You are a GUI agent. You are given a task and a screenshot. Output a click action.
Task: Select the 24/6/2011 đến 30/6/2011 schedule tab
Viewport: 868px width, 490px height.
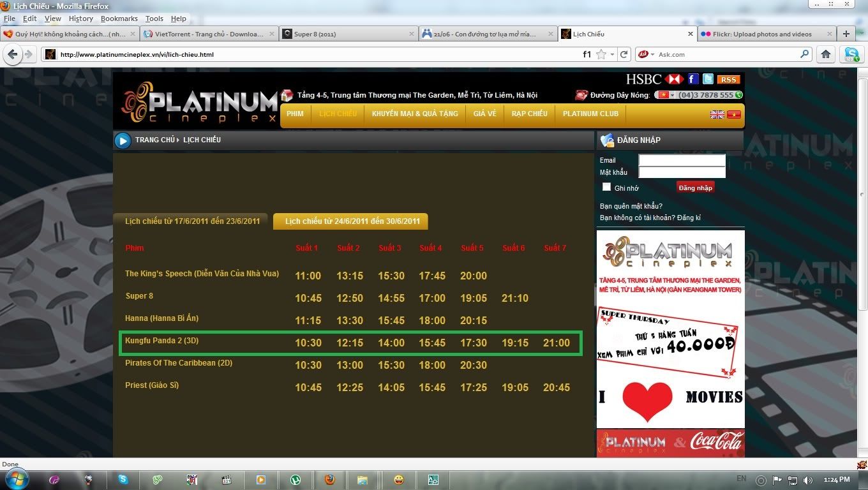click(x=351, y=221)
